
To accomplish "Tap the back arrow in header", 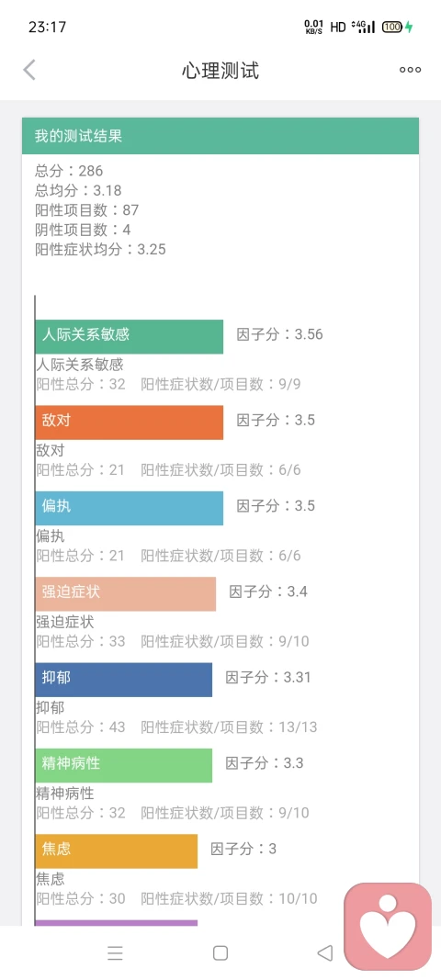I will click(x=28, y=70).
